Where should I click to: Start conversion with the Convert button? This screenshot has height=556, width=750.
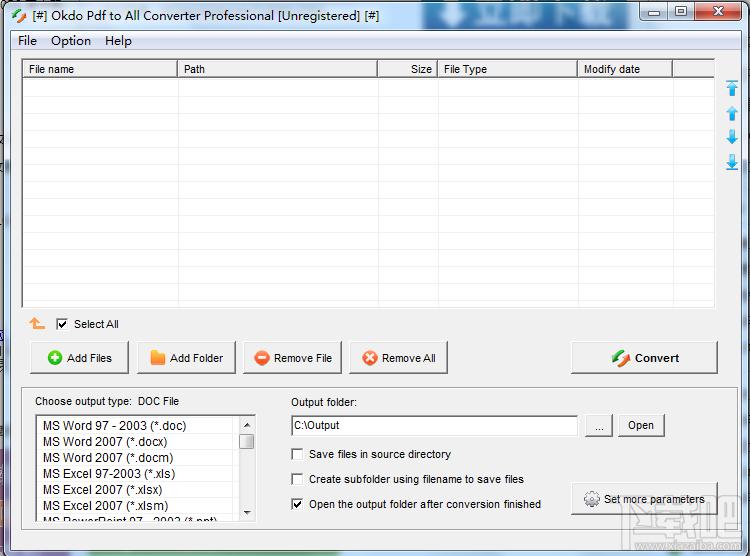pos(644,357)
